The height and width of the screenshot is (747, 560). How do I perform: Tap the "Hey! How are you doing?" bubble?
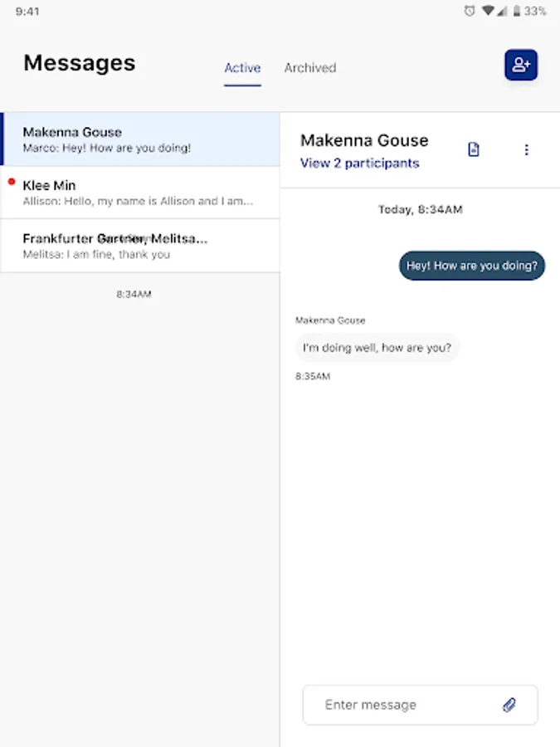pos(472,266)
